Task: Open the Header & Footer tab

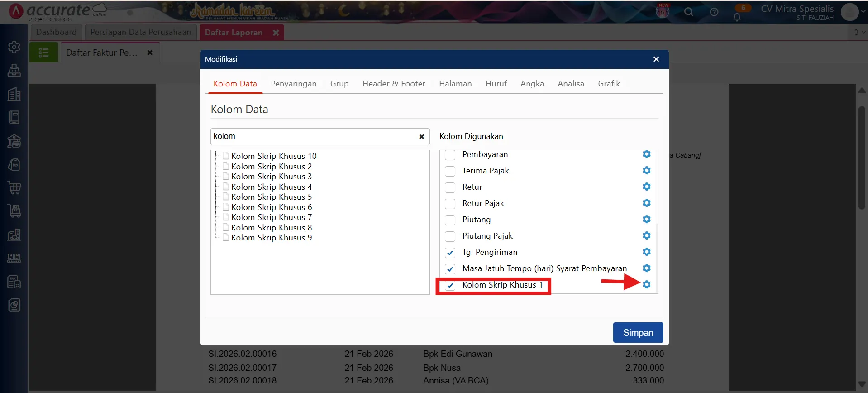Action: [x=393, y=84]
